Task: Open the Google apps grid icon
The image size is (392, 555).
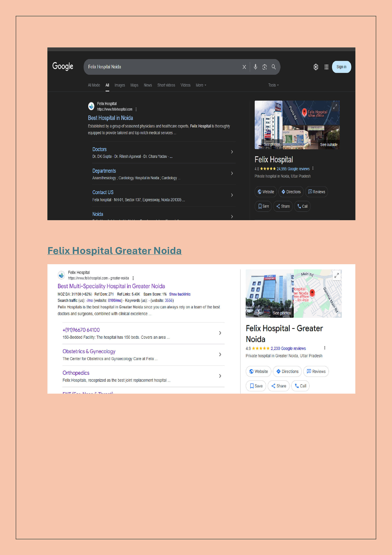Action: tap(326, 67)
